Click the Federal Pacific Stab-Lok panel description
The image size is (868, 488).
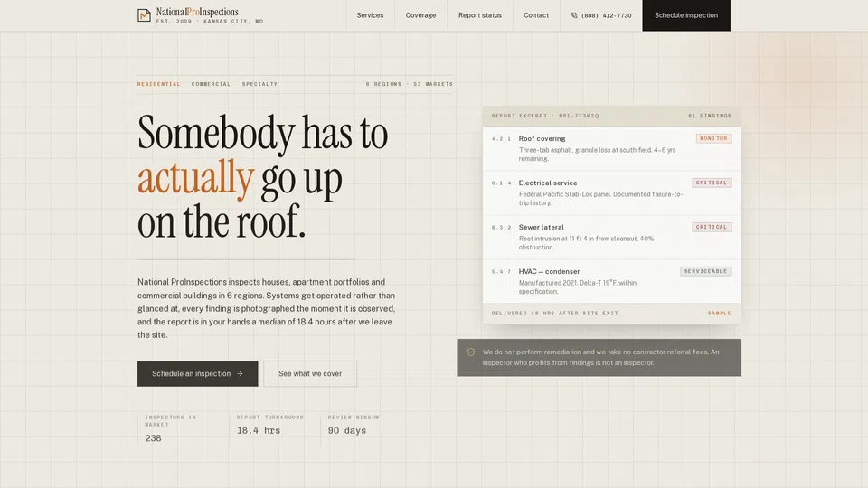pyautogui.click(x=600, y=199)
